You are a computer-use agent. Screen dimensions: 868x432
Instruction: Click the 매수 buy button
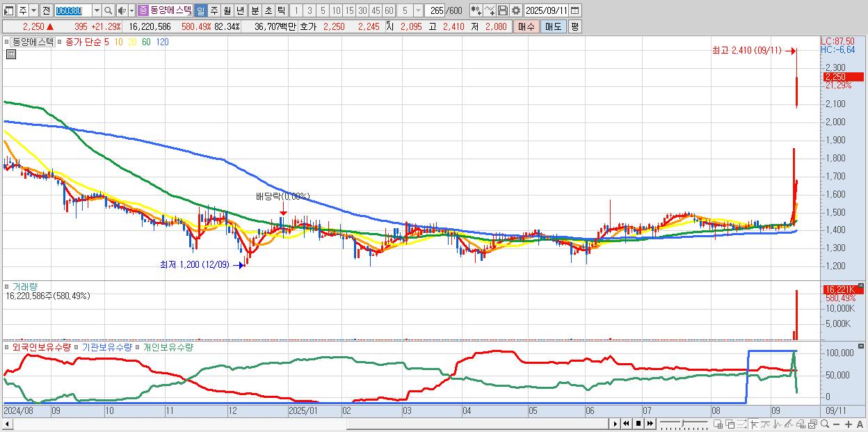click(x=526, y=26)
